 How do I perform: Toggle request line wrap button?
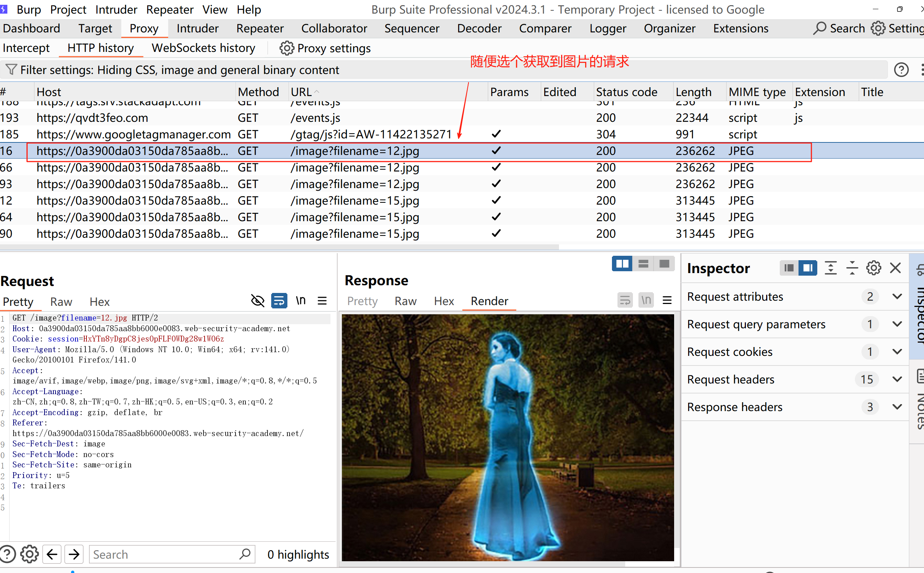click(279, 301)
